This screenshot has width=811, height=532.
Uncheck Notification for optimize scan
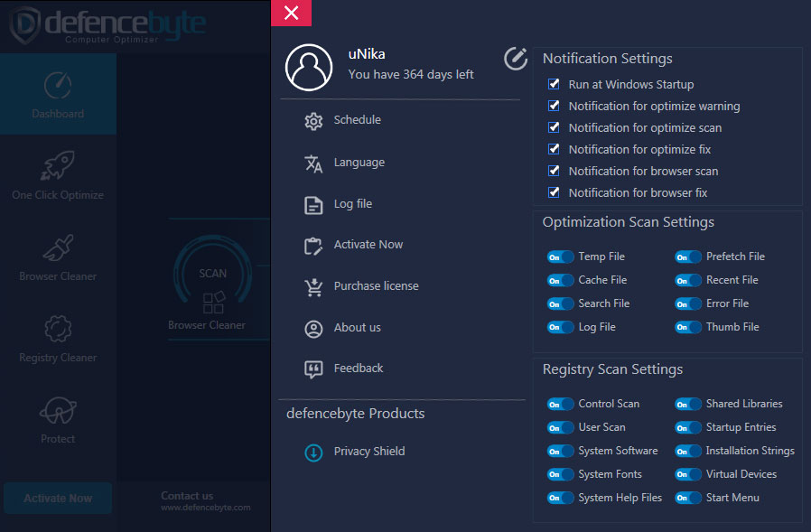click(554, 127)
